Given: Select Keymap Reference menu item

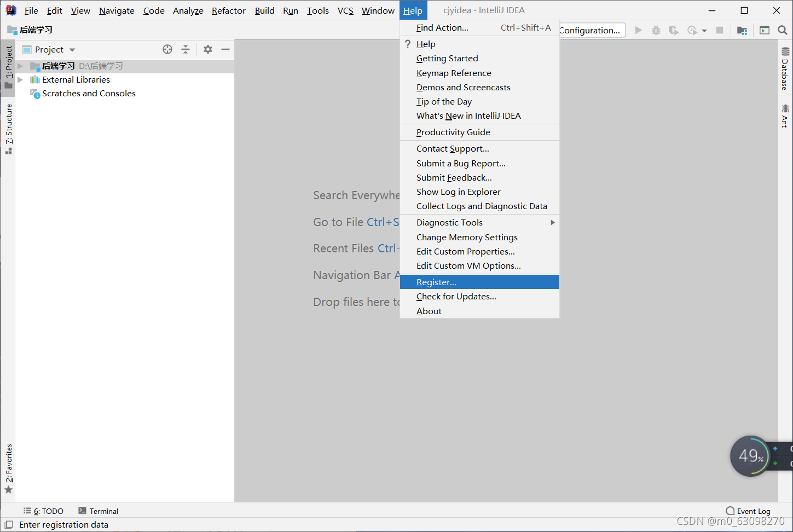Looking at the screenshot, I should coord(479,73).
